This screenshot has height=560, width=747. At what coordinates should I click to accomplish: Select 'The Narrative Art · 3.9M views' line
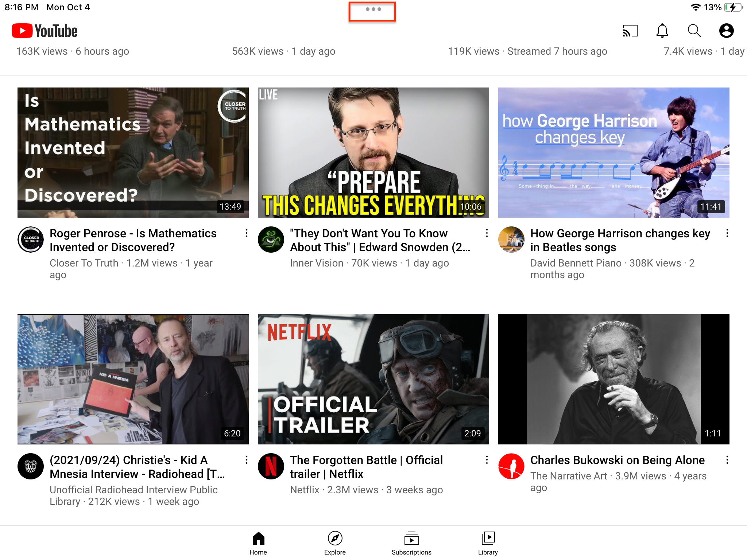click(x=618, y=482)
